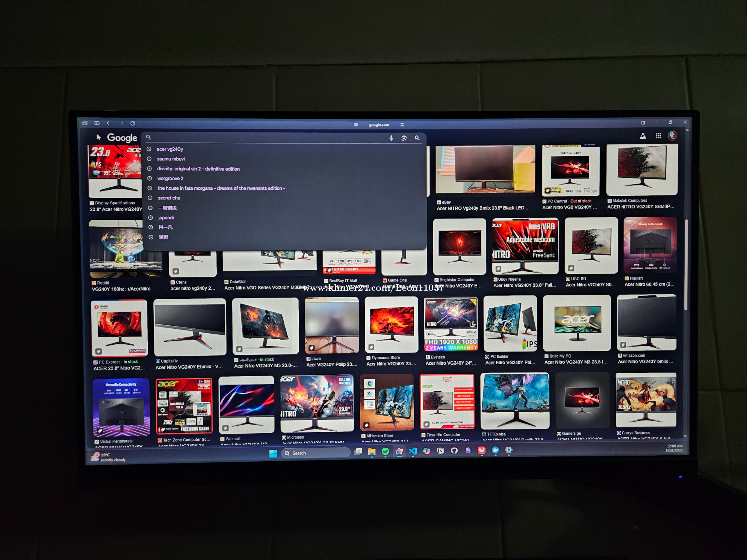Click the Google logo
Image resolution: width=747 pixels, height=560 pixels.
[122, 138]
